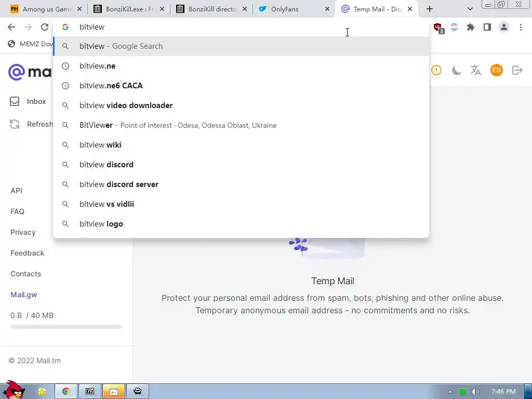Click the orange alert icon on Mail.tm
This screenshot has height=399, width=532.
coord(436,70)
